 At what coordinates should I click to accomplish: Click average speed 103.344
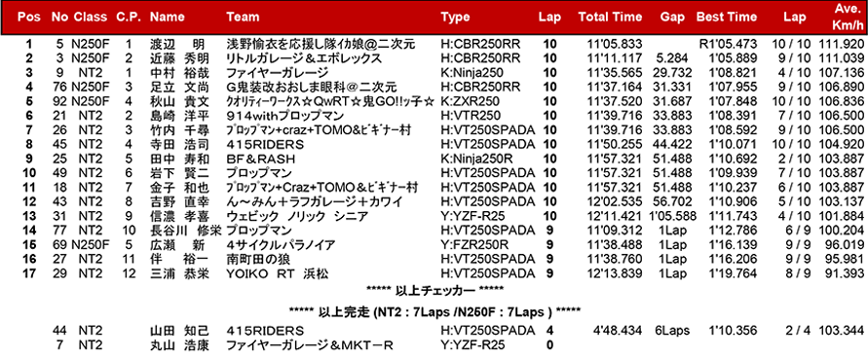tap(841, 331)
